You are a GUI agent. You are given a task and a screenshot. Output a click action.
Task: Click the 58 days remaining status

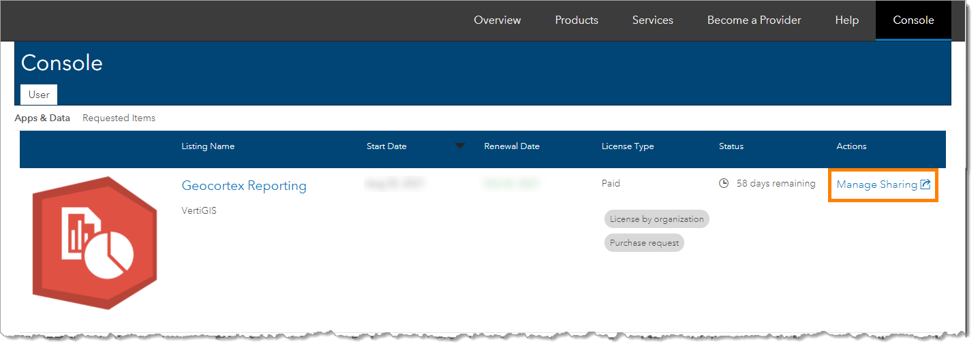coord(776,184)
